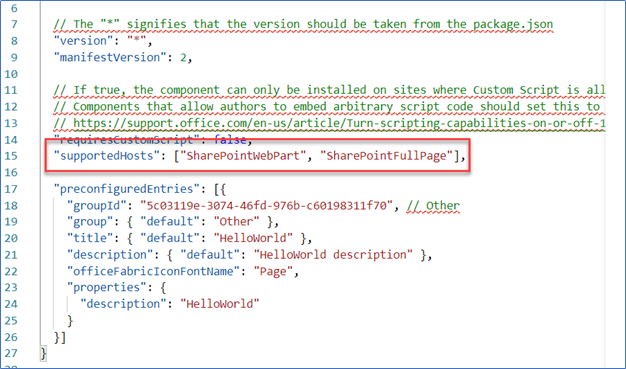Click the "Other" group default value
626x369 pixels.
point(236,222)
